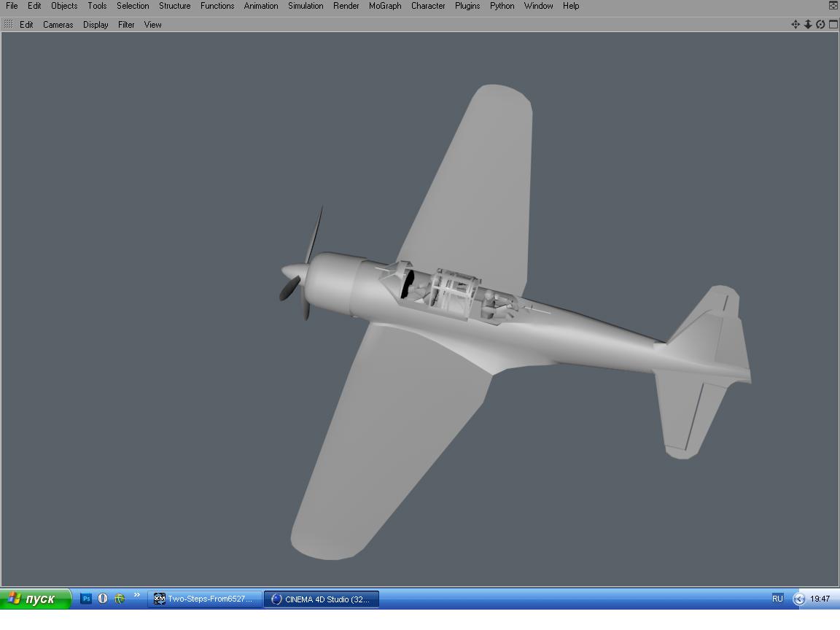Launch Photoshop from the quick launch bar
This screenshot has height=630, width=840.
click(x=86, y=599)
